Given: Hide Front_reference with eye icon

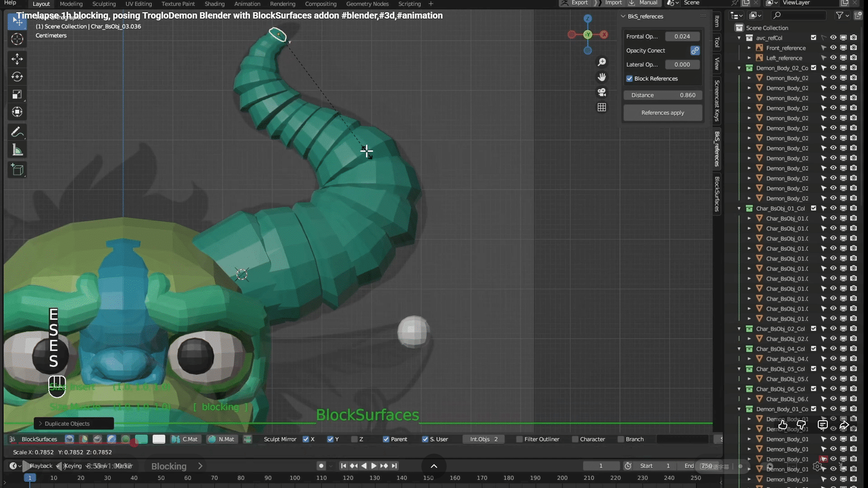Looking at the screenshot, I should tap(833, 48).
